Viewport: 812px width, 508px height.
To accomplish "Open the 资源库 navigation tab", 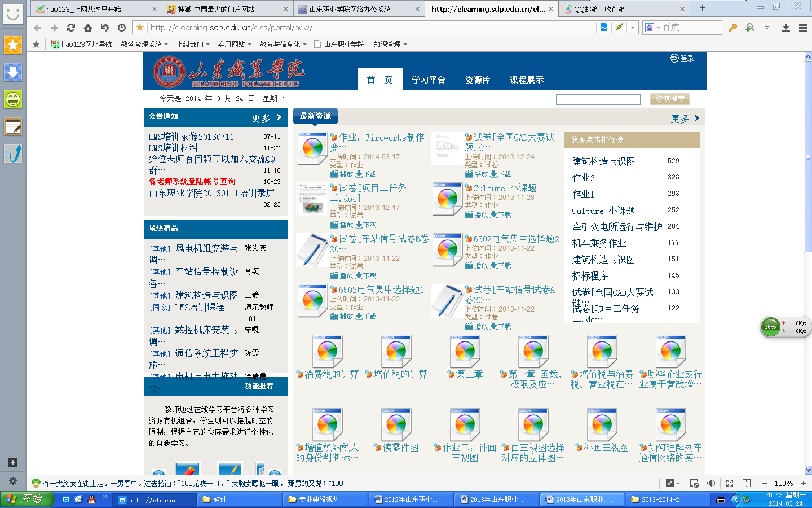I will [x=478, y=80].
